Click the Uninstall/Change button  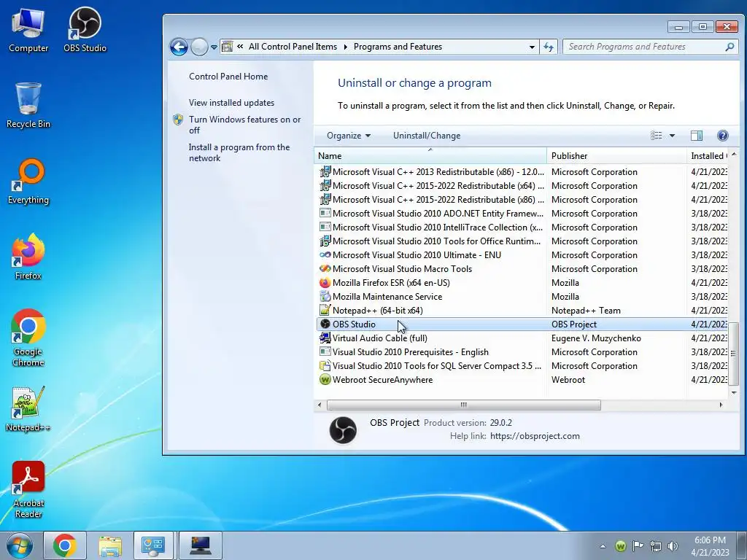coord(426,136)
